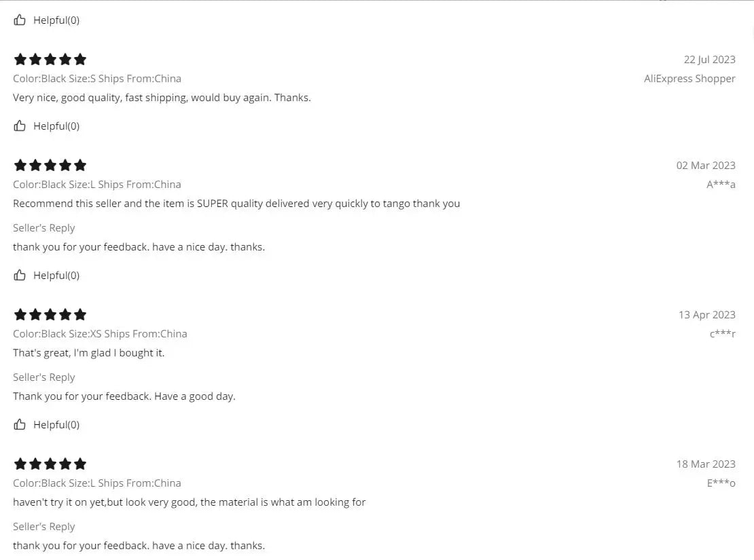Click "Helpful(0)" text under the fast shipping review

coord(56,126)
